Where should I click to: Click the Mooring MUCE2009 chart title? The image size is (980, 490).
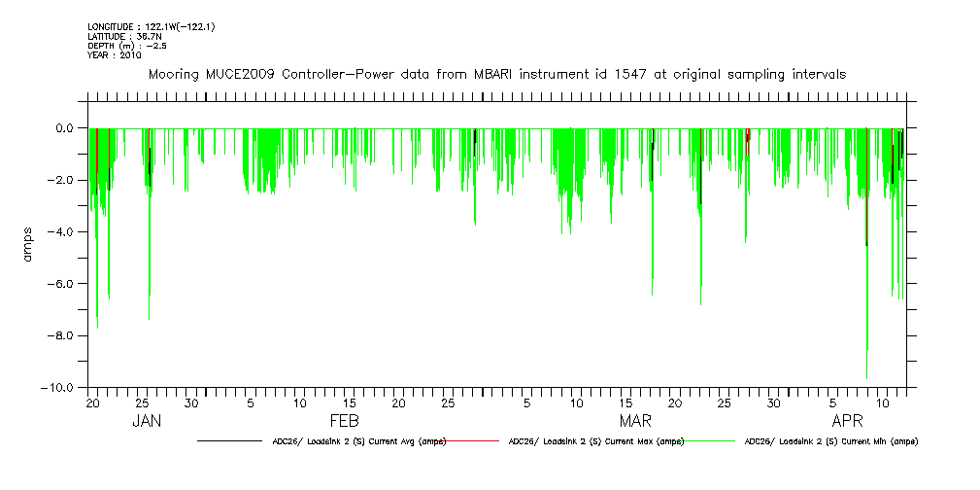(495, 74)
